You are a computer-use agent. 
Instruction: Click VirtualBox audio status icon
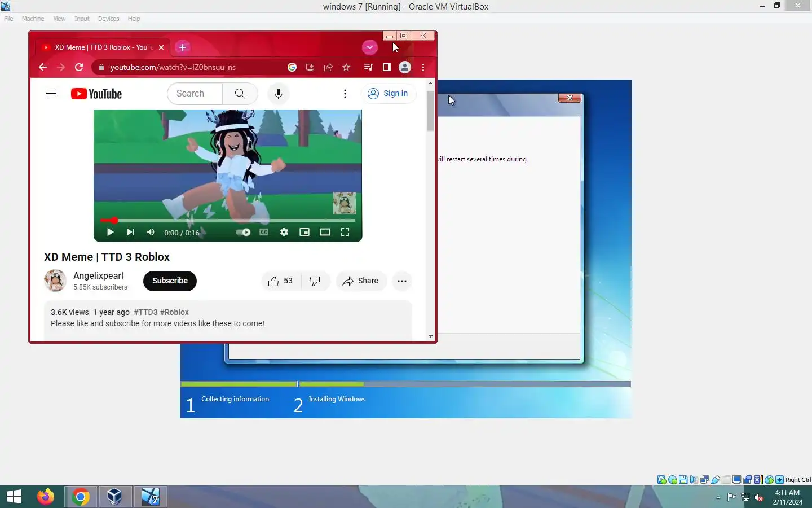(694, 480)
